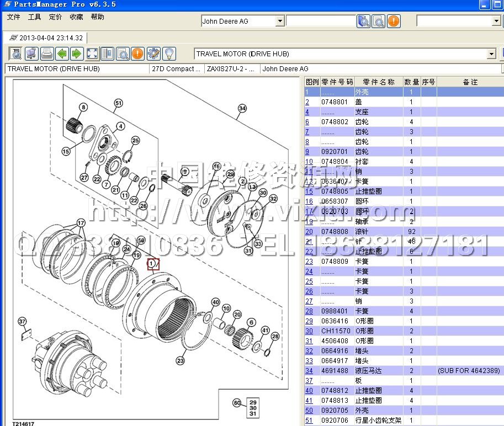
Task: Expand the empty dropdown at top right
Action: pyautogui.click(x=496, y=22)
